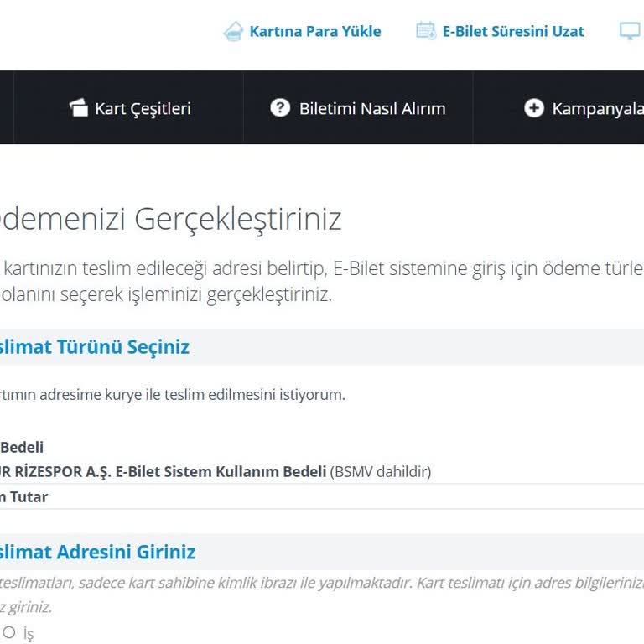This screenshot has width=644, height=644.
Task: Click the E-Bilet Süresini Uzat calendar icon
Action: [x=426, y=31]
